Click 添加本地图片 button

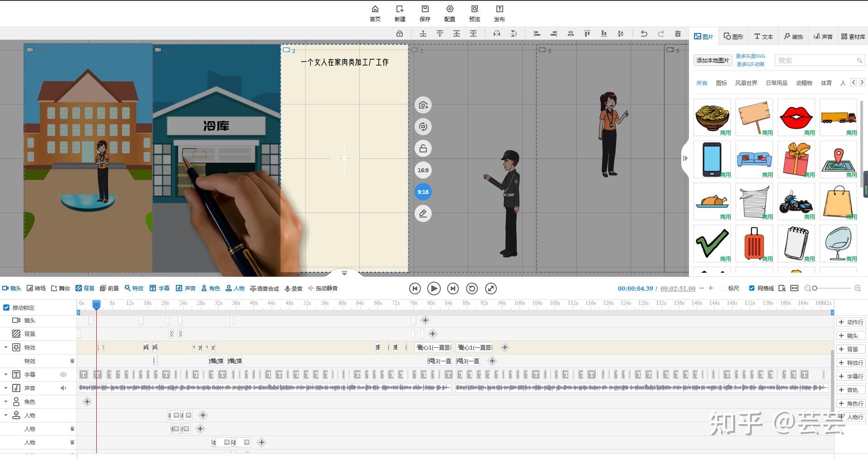pyautogui.click(x=712, y=60)
